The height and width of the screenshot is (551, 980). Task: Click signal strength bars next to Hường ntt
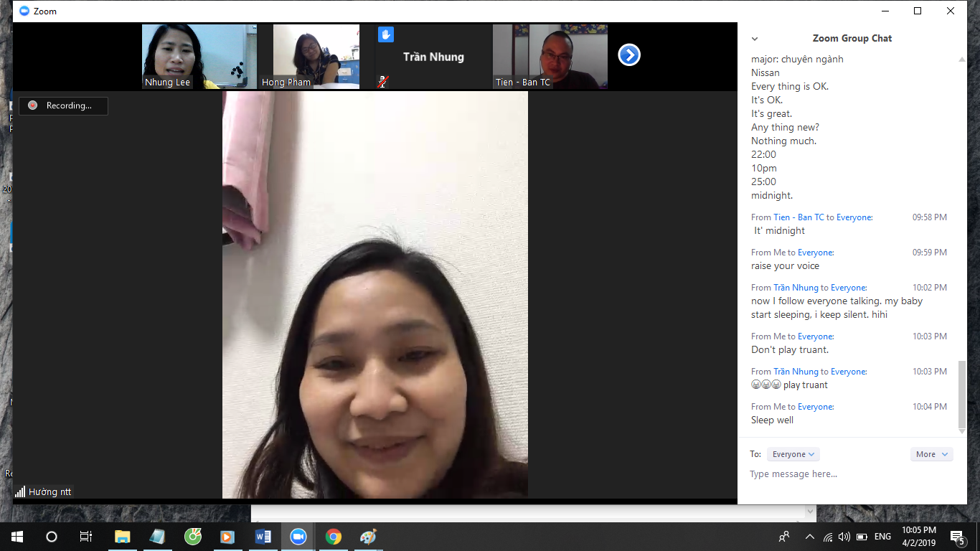click(20, 492)
